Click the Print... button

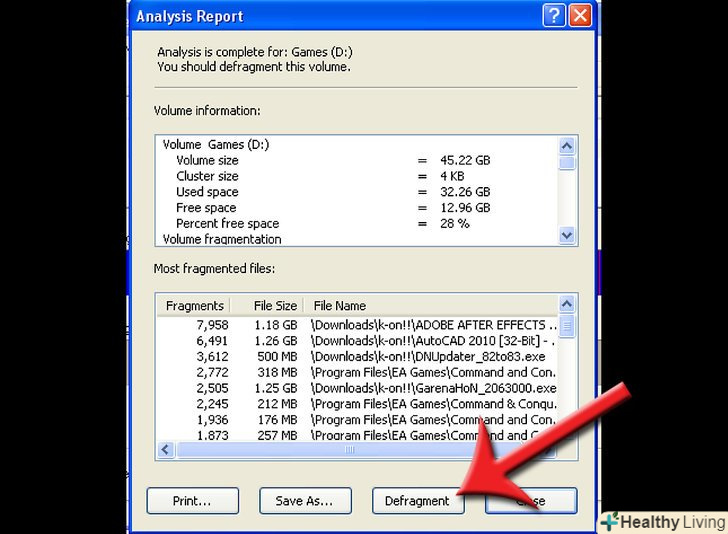tap(193, 501)
